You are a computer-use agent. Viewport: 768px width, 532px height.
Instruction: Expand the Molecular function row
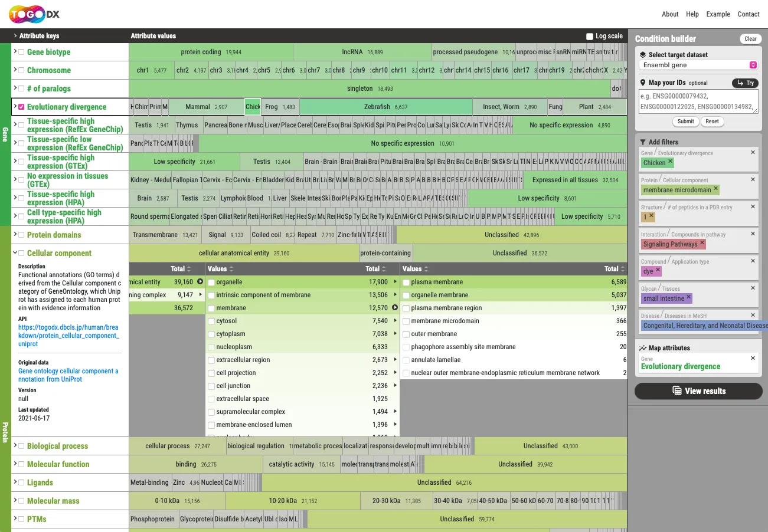pyautogui.click(x=15, y=464)
